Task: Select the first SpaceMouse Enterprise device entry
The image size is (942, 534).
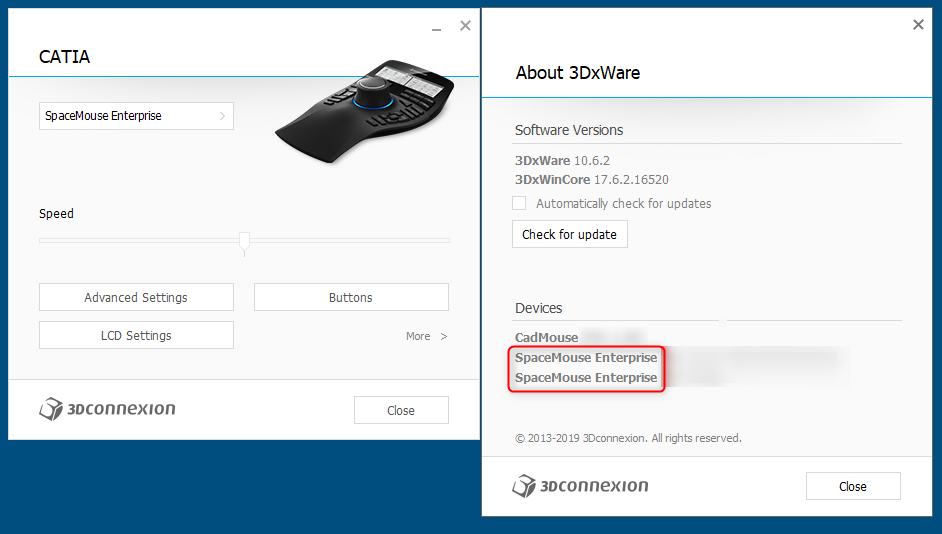Action: pos(586,357)
